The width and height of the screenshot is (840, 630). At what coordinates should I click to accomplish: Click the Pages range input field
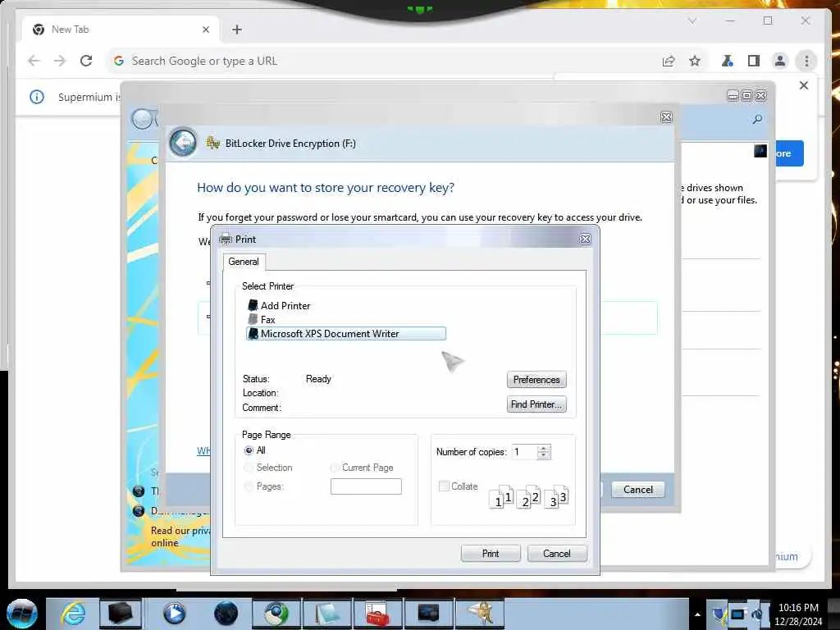click(x=366, y=486)
